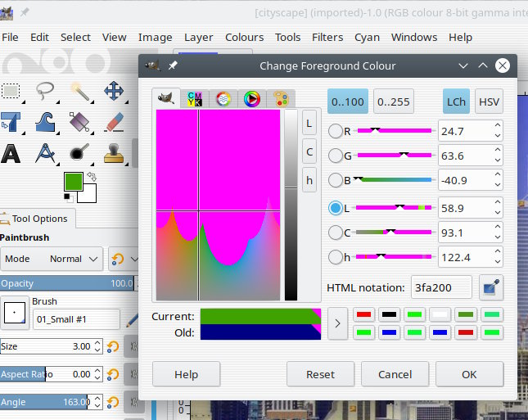
Task: Open the dialog's title bar dropdown arrow
Action: tap(463, 65)
